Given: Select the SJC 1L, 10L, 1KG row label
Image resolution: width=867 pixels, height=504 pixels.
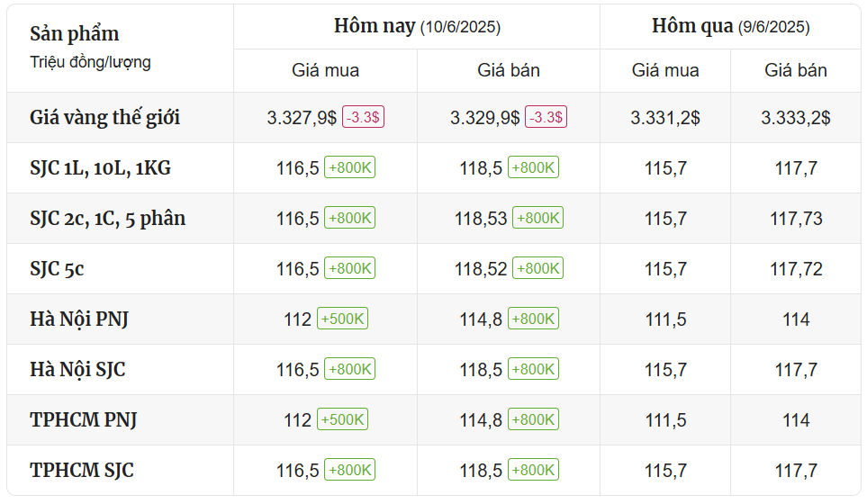Looking at the screenshot, I should point(100,167).
